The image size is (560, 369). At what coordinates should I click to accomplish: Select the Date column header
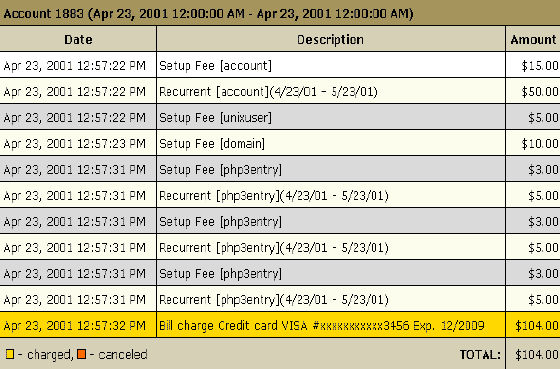tap(78, 39)
